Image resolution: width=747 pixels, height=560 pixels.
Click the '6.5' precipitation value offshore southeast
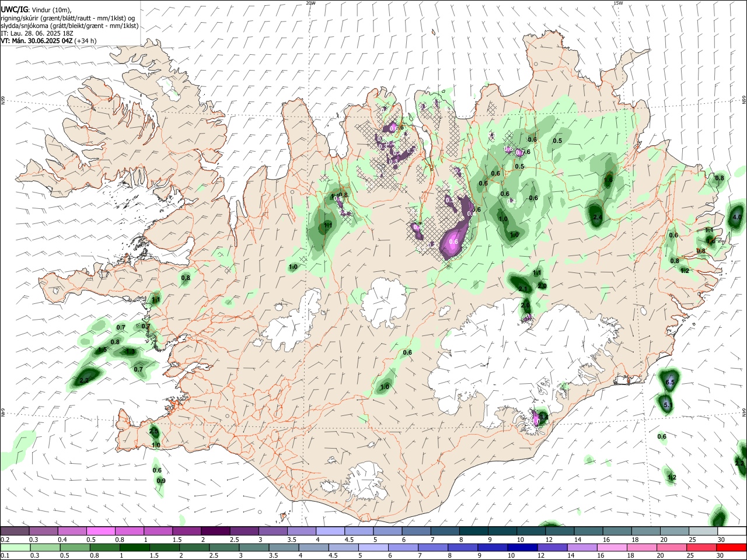[x=670, y=383]
